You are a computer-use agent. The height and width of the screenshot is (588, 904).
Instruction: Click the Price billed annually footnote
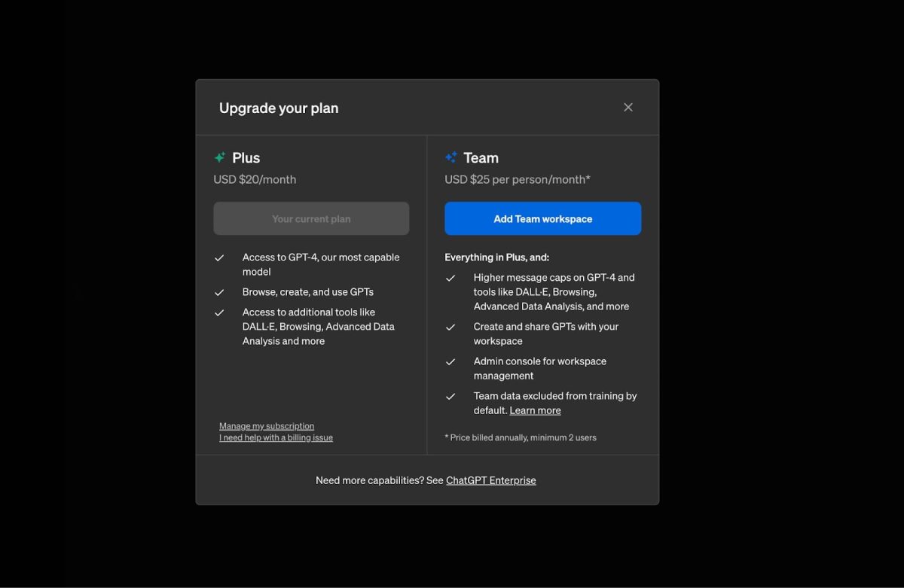tap(521, 437)
